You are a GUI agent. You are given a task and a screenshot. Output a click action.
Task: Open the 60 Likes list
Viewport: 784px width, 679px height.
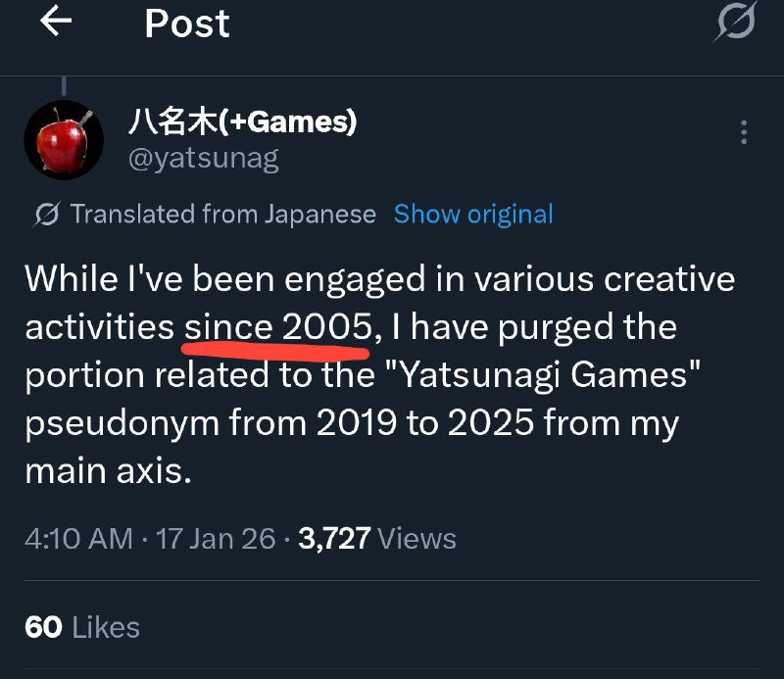[82, 627]
